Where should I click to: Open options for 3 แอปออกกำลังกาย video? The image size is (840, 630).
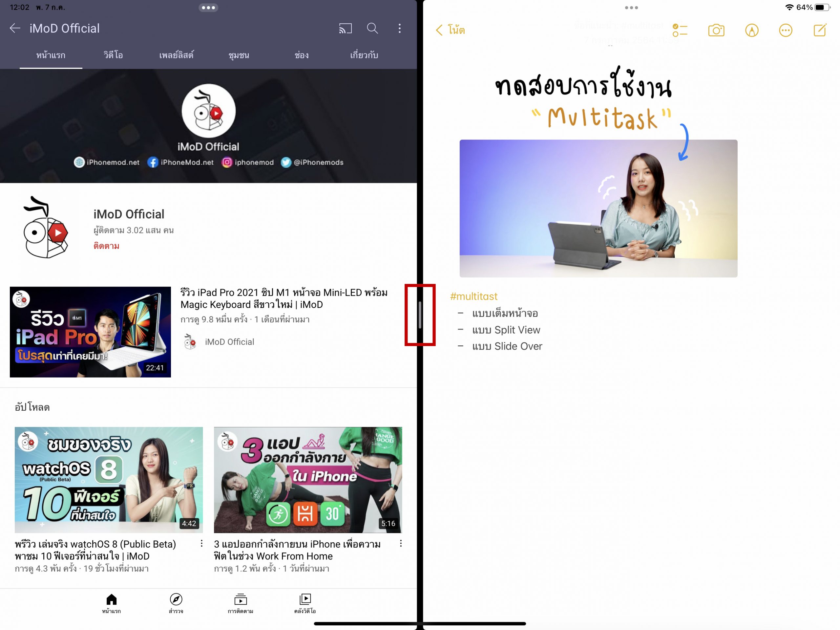pyautogui.click(x=401, y=543)
